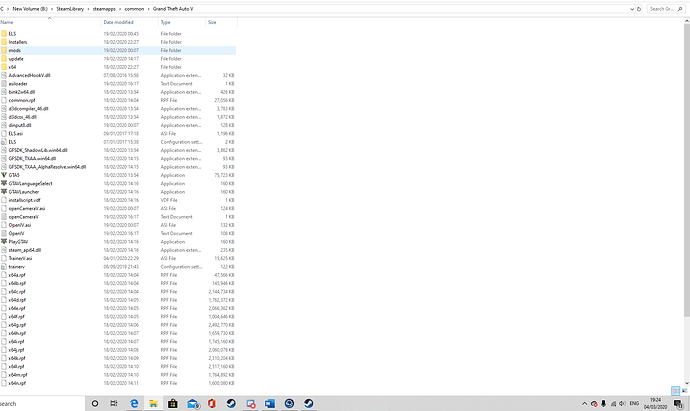
Task: Select the file name 'x64a.rpf'
Action: (x=17, y=275)
